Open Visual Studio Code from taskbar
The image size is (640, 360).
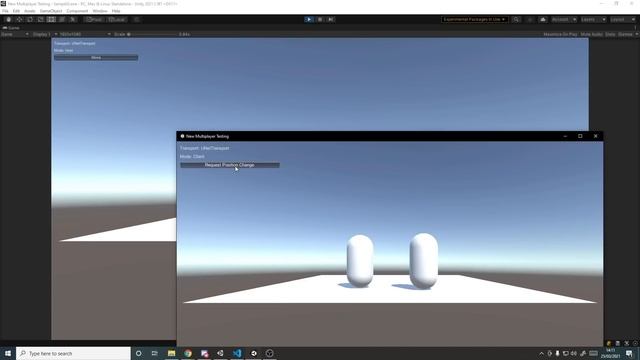pos(237,353)
